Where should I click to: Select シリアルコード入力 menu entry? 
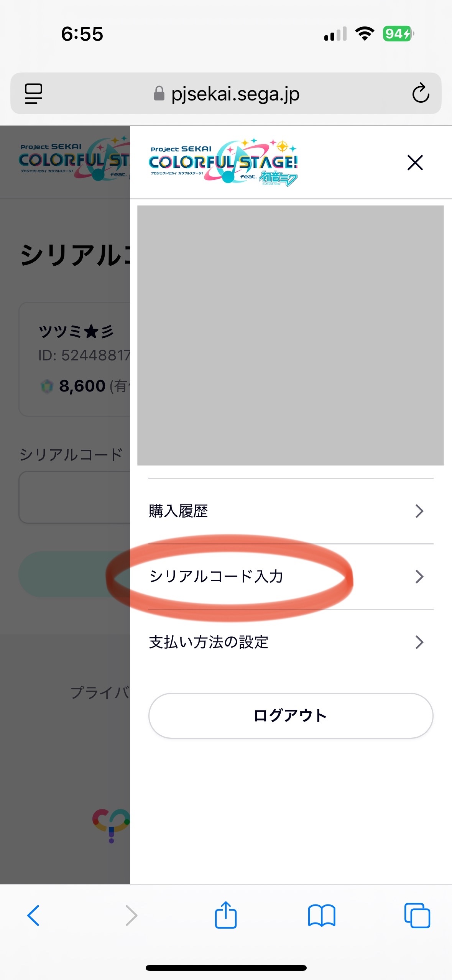coord(291,576)
